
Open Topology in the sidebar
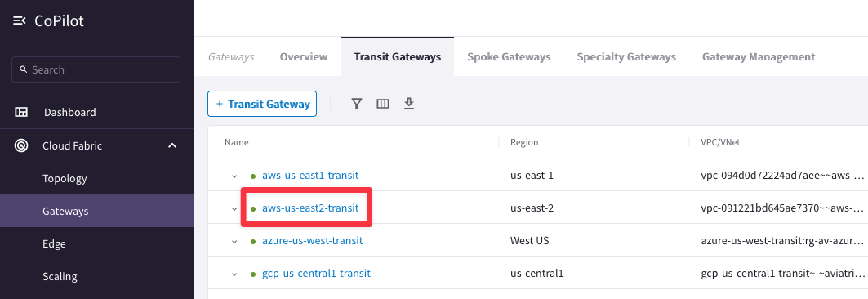tap(65, 178)
